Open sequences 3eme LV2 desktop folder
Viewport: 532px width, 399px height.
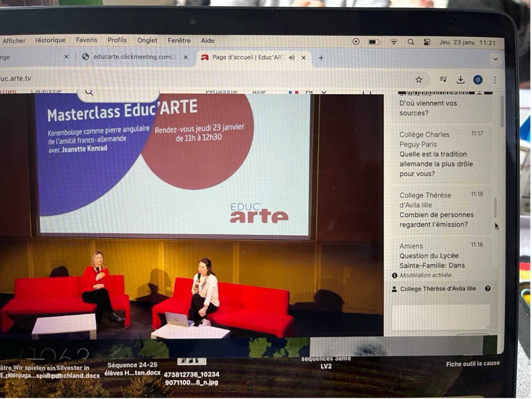(326, 362)
